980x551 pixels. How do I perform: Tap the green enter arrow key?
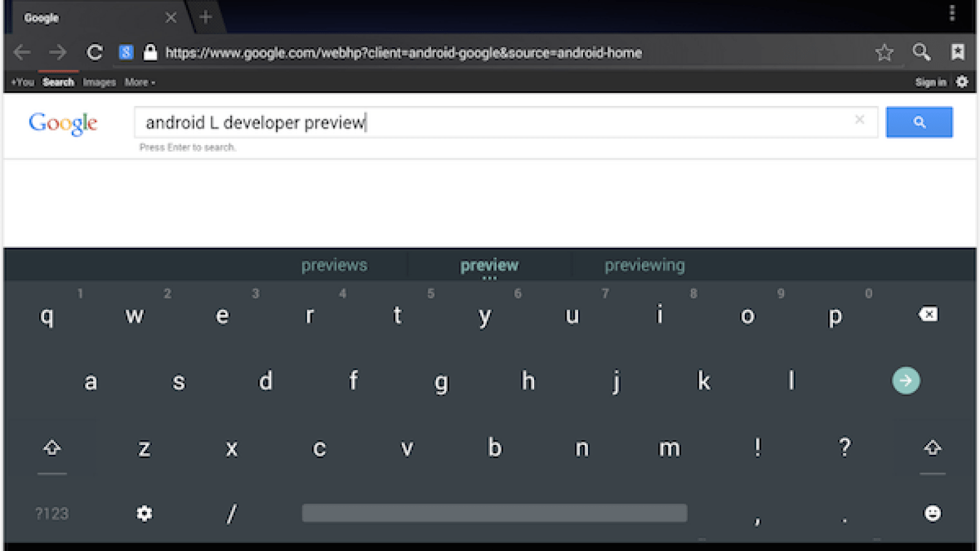tap(906, 380)
